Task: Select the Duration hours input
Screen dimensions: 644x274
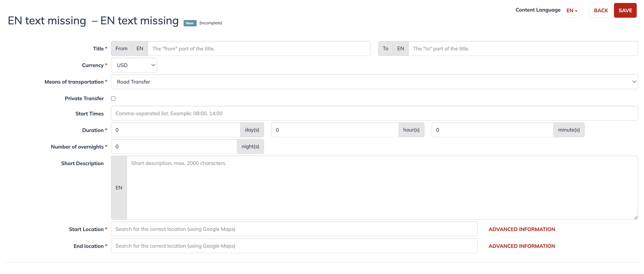Action: click(x=335, y=130)
